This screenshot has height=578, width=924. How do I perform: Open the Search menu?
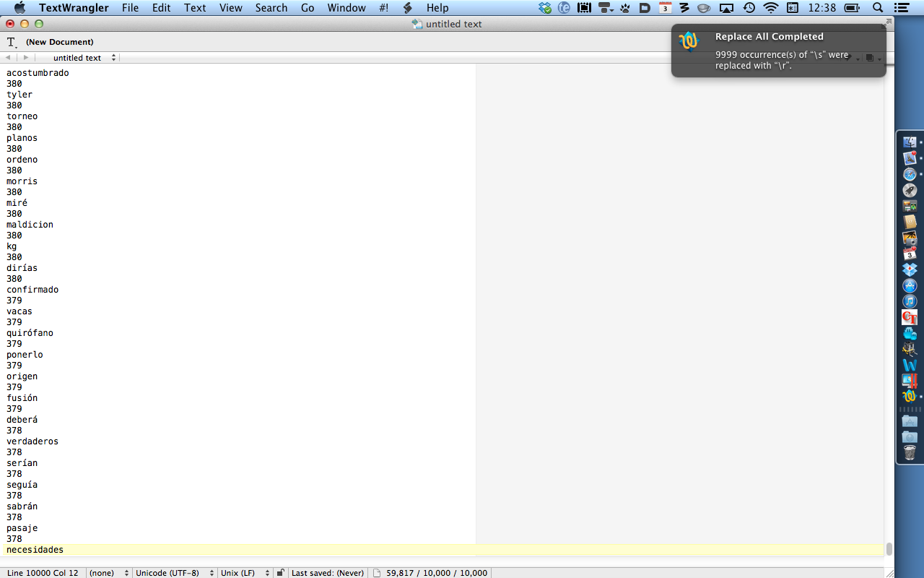(x=271, y=8)
